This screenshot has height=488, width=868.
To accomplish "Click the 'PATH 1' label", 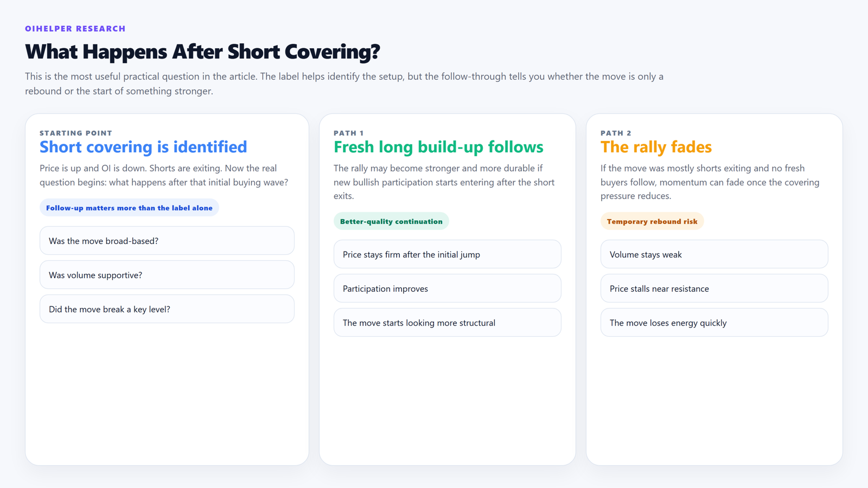I will [349, 133].
